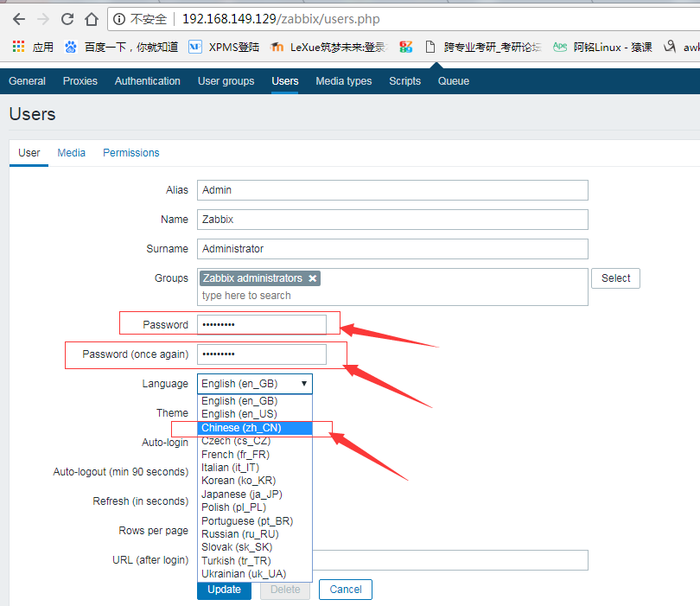Select the Users menu item
Viewport: 700px width, 606px height.
(x=285, y=81)
